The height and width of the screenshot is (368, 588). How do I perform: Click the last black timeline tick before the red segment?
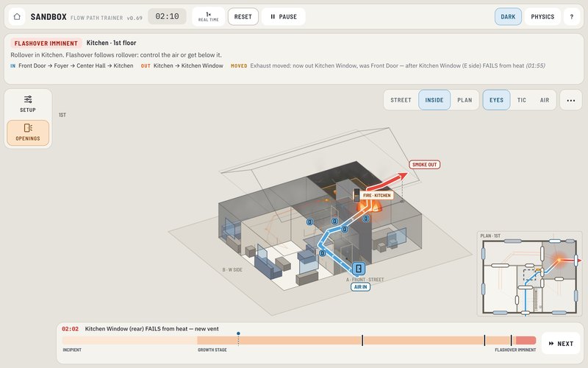click(511, 341)
